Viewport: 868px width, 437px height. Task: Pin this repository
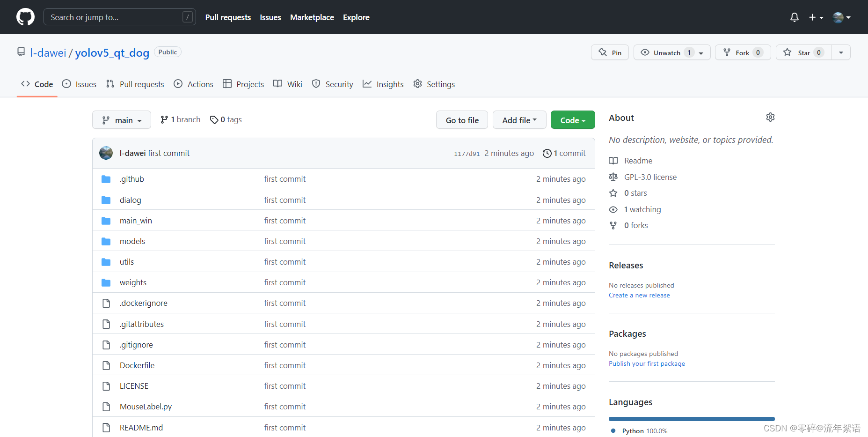coord(610,52)
